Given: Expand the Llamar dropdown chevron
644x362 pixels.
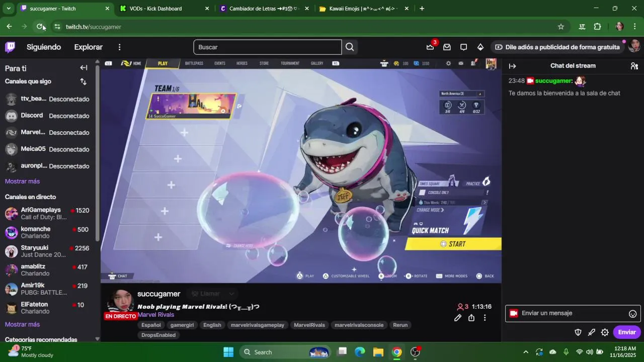Looking at the screenshot, I should pos(231,294).
